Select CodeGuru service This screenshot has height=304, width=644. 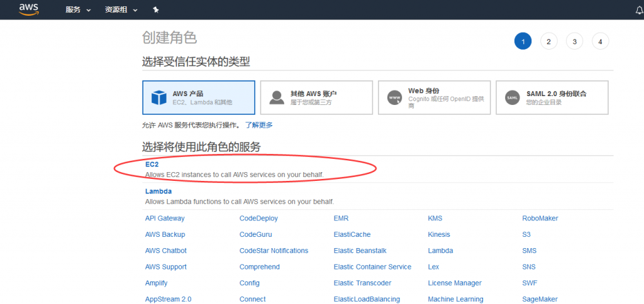coord(255,235)
